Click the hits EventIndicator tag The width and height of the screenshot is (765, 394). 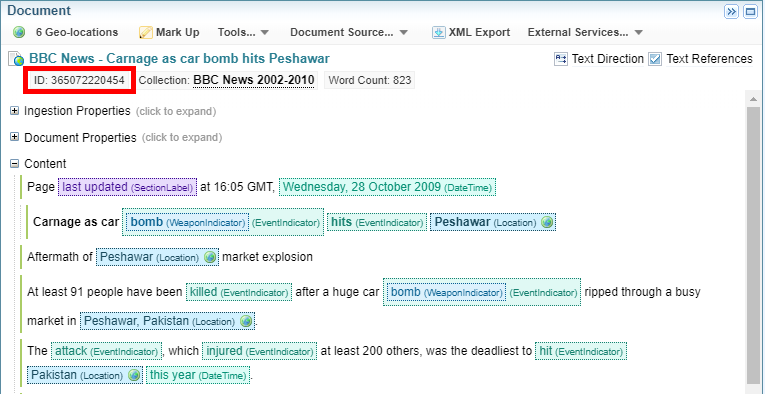[377, 222]
